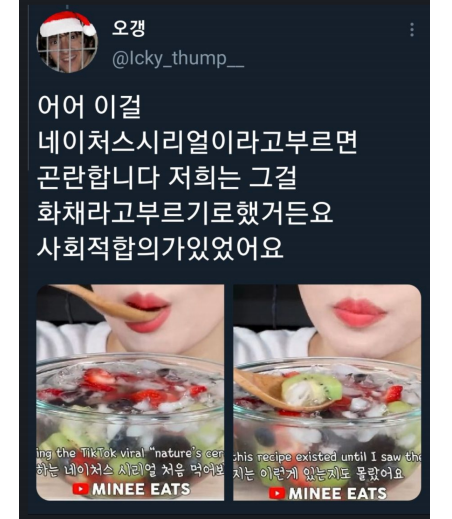The height and width of the screenshot is (519, 452).
Task: Open the 오갱 display name profile
Action: coord(128,28)
